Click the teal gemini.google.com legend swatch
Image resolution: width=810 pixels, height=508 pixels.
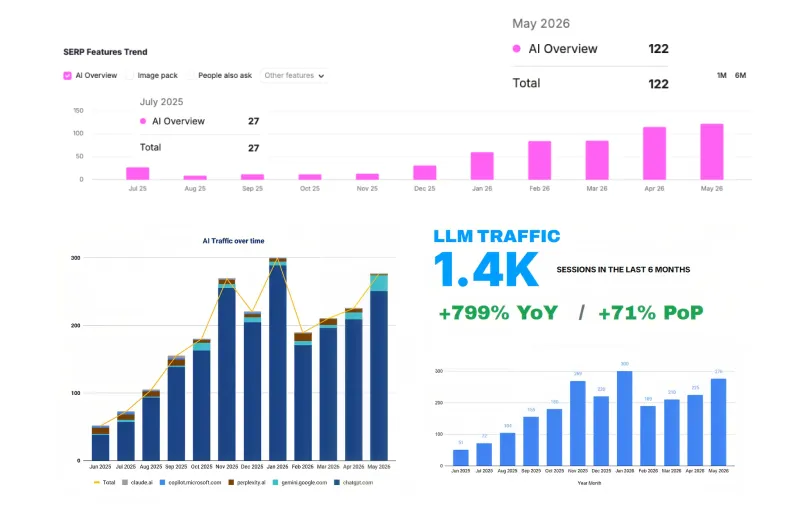pyautogui.click(x=275, y=482)
